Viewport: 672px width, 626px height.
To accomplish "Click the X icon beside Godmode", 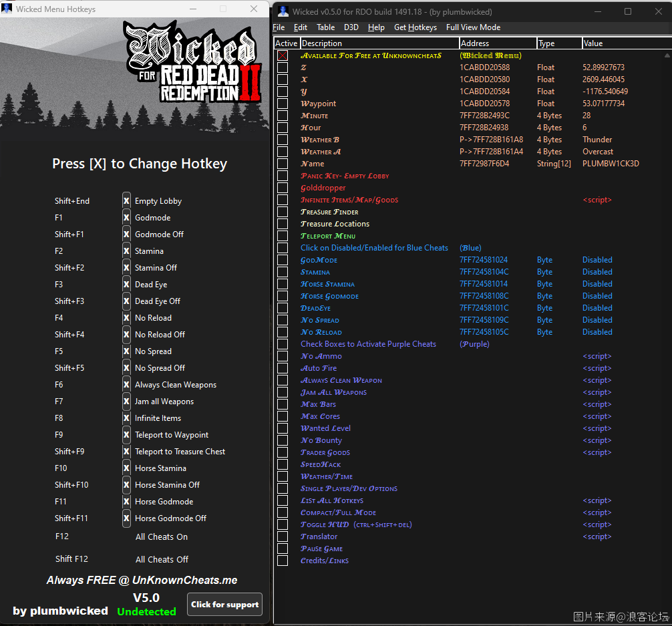I will click(x=126, y=217).
